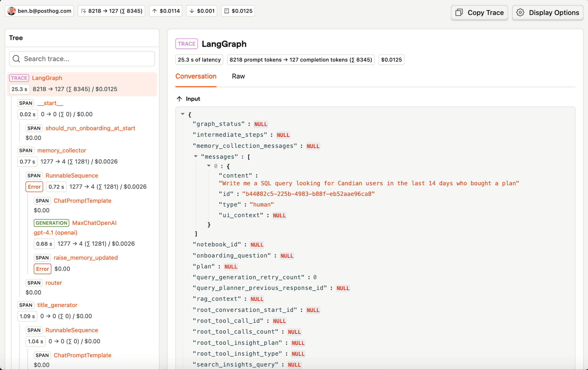Click the Error tag on RunnableSequence
The width and height of the screenshot is (588, 370).
pyautogui.click(x=34, y=187)
